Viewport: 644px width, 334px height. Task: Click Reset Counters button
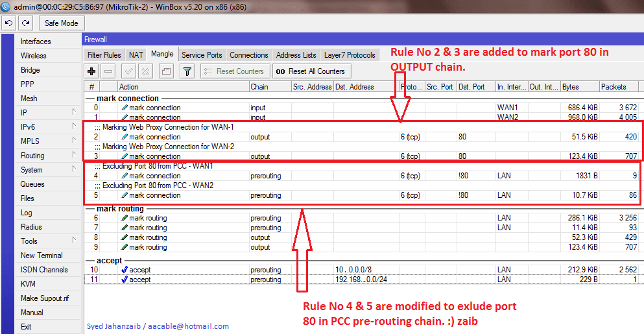[x=235, y=71]
